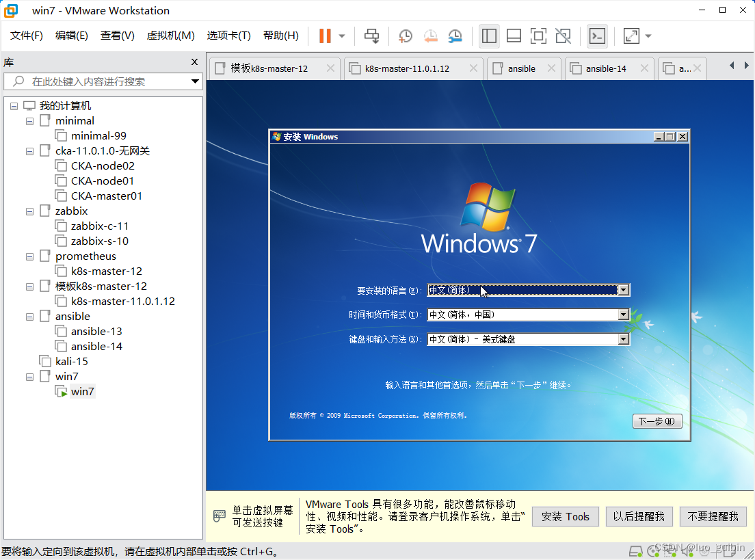
Task: Collapse the minimal folder node
Action: (29, 121)
